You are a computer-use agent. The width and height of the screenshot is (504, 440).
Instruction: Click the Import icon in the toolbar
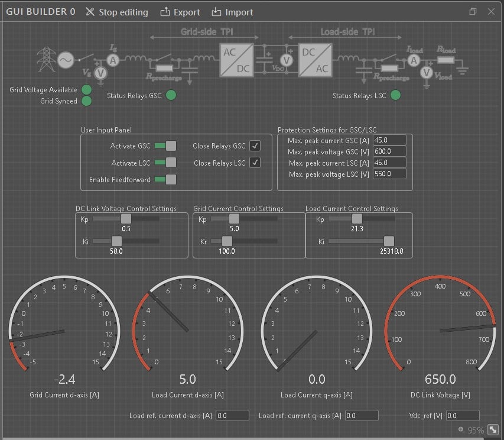(x=216, y=12)
